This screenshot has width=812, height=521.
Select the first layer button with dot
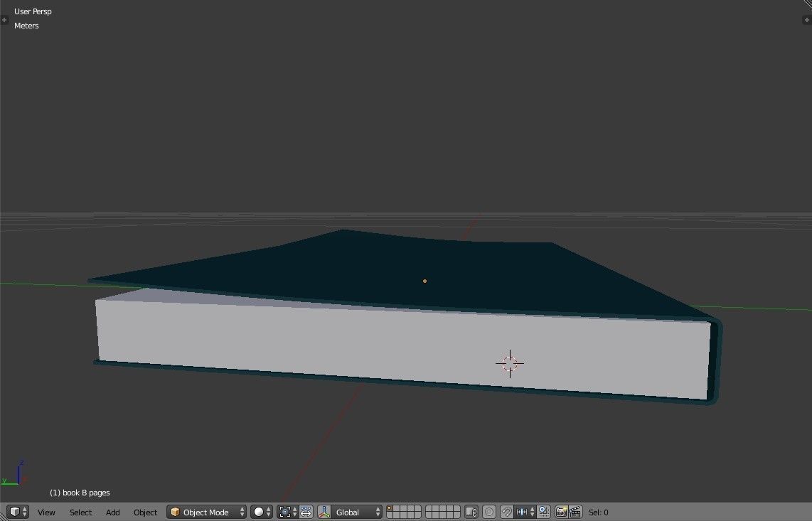pos(390,509)
